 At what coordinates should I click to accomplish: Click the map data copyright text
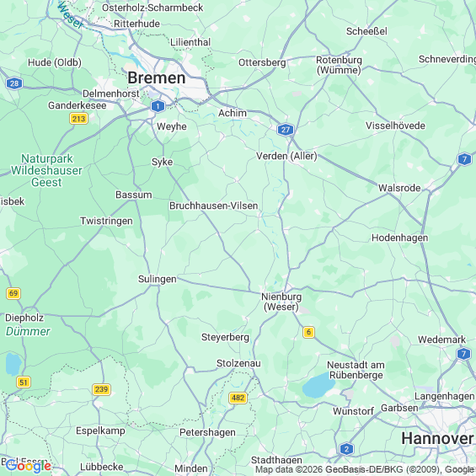click(365, 469)
